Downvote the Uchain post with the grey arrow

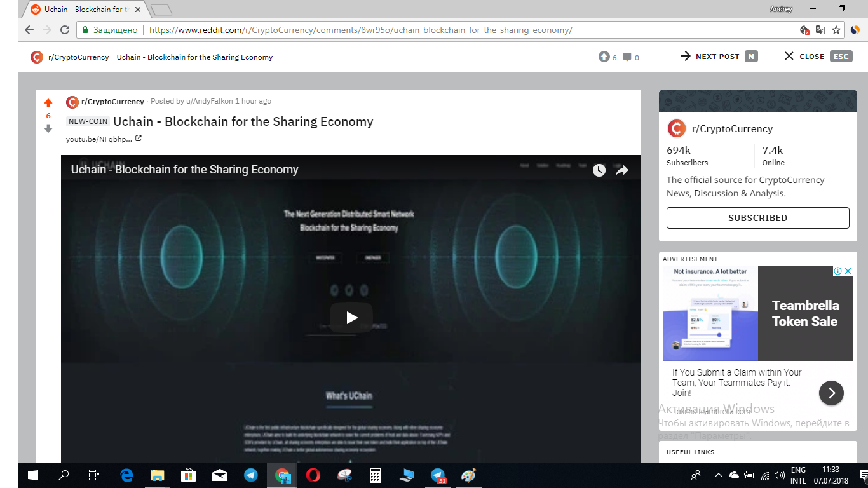pos(48,128)
